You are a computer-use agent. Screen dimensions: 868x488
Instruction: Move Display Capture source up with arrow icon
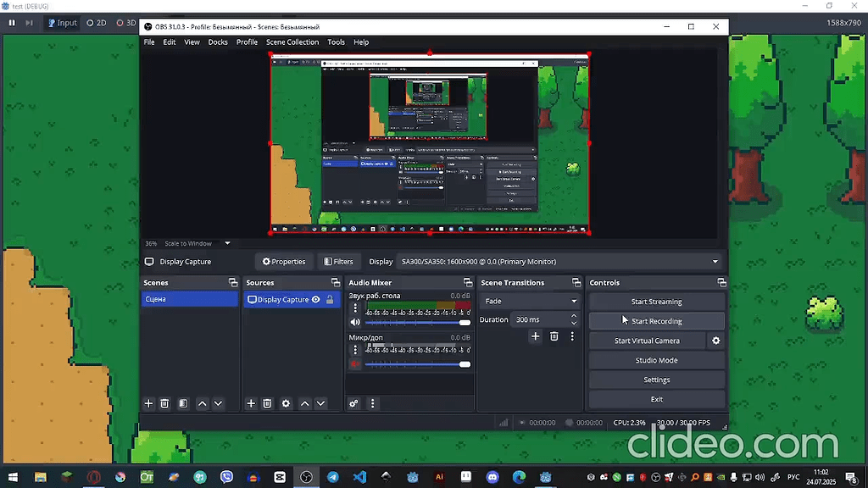(x=304, y=403)
